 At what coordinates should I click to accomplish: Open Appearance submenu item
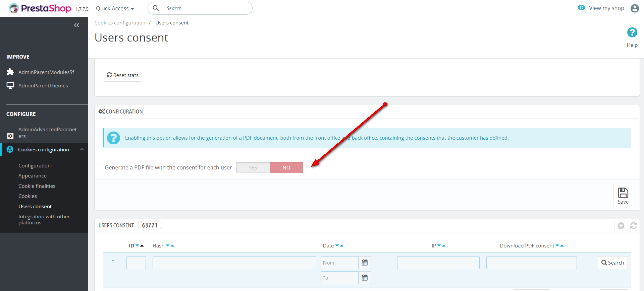pyautogui.click(x=33, y=175)
